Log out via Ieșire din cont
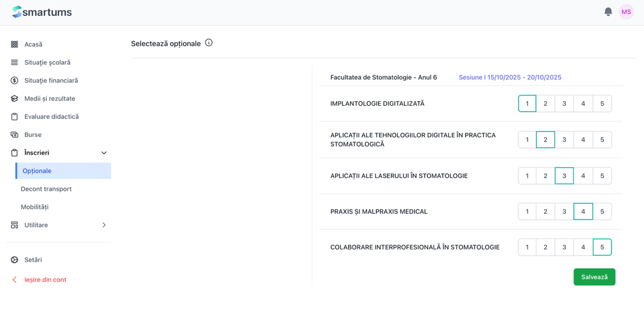The height and width of the screenshot is (309, 644). coord(45,279)
